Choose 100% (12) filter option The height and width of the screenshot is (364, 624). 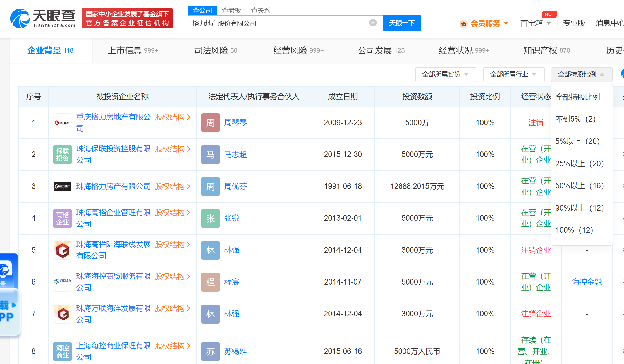(x=574, y=230)
